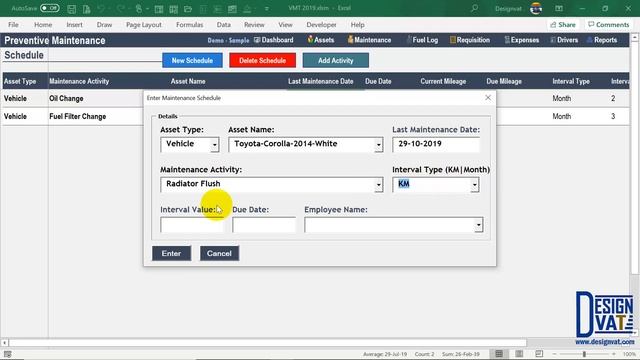This screenshot has width=640, height=360.
Task: Click the interval value 3 cell
Action: point(613,117)
